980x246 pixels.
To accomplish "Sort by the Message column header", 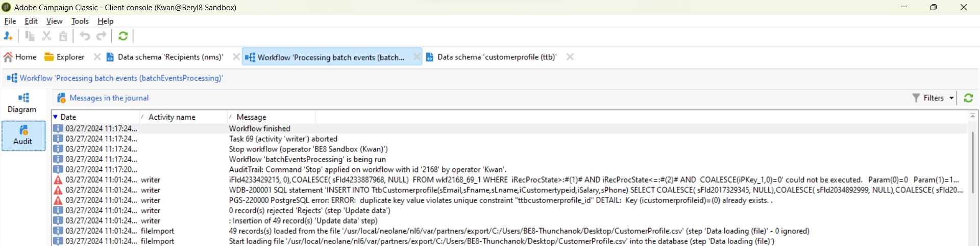I will pyautogui.click(x=271, y=117).
